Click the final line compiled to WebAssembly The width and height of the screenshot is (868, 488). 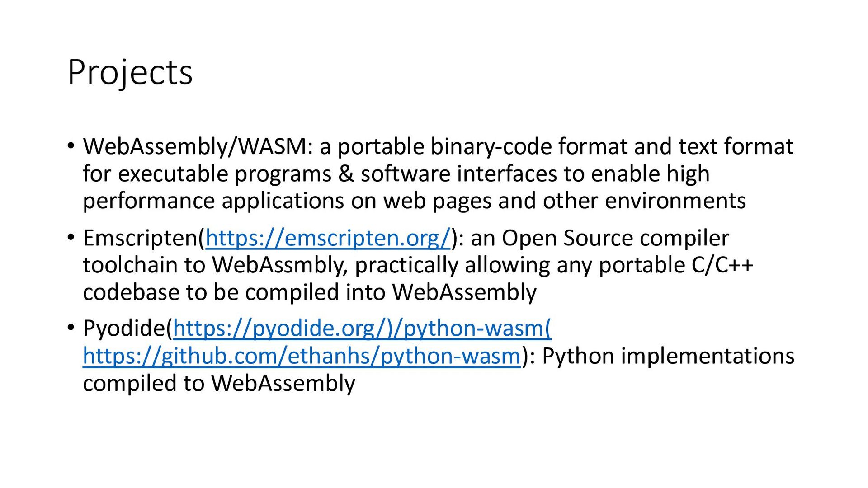[x=219, y=383]
